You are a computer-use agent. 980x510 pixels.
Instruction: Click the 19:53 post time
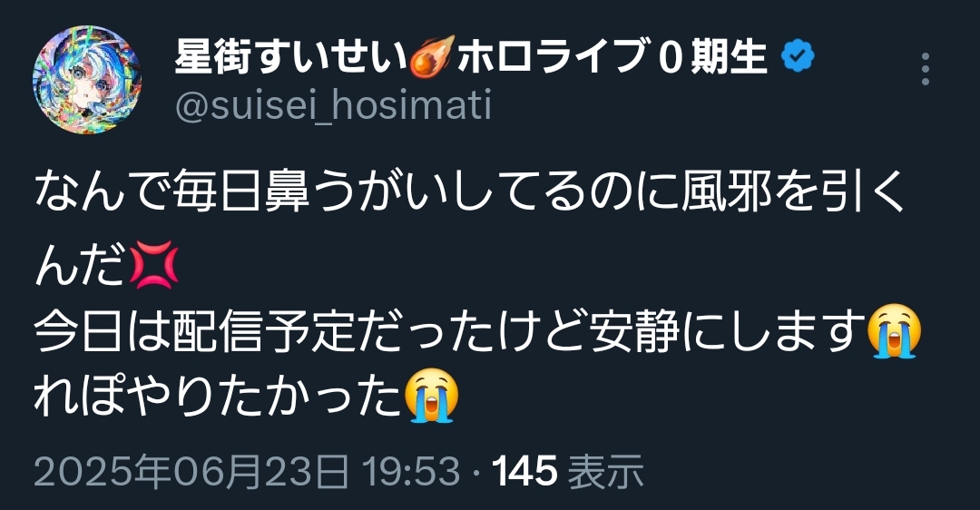(411, 472)
